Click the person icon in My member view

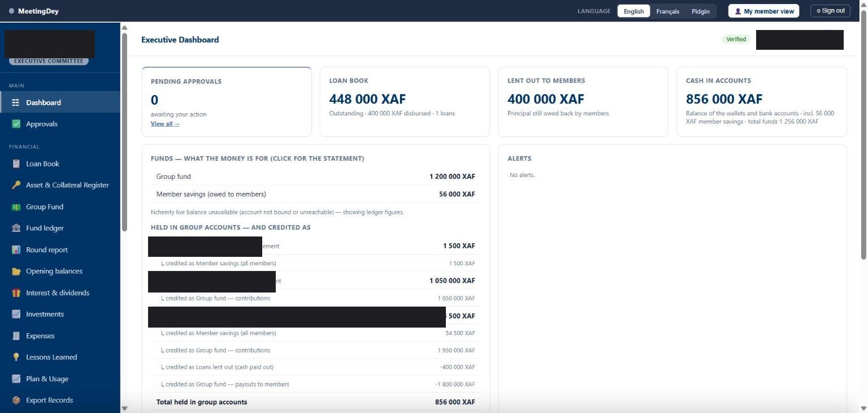[x=737, y=11]
